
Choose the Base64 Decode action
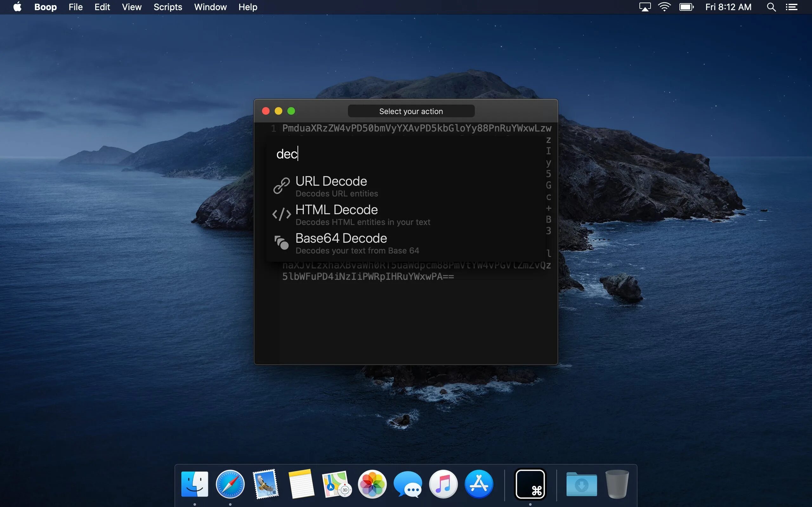(x=341, y=238)
